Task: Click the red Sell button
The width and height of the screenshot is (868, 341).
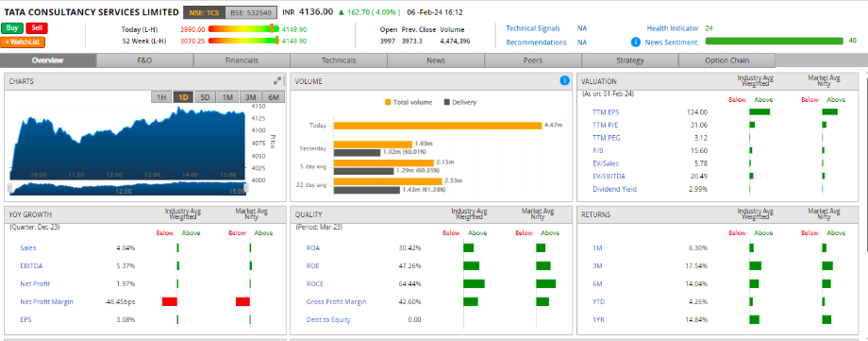Action: (37, 28)
